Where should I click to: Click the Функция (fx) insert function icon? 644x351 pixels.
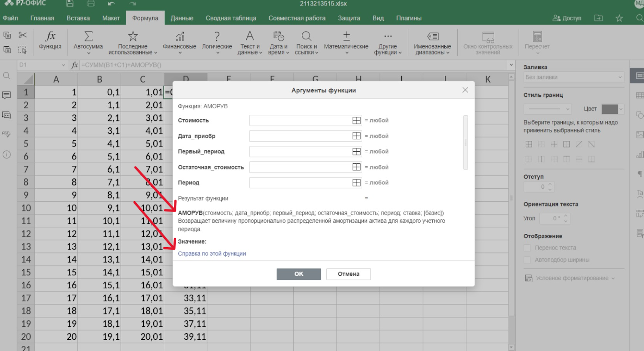(x=50, y=37)
